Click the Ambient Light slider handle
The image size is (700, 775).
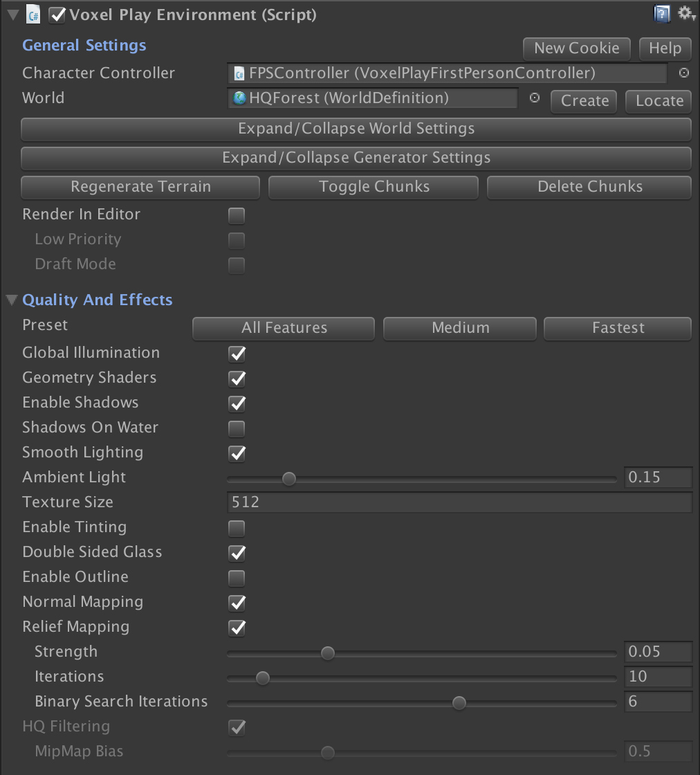(289, 478)
